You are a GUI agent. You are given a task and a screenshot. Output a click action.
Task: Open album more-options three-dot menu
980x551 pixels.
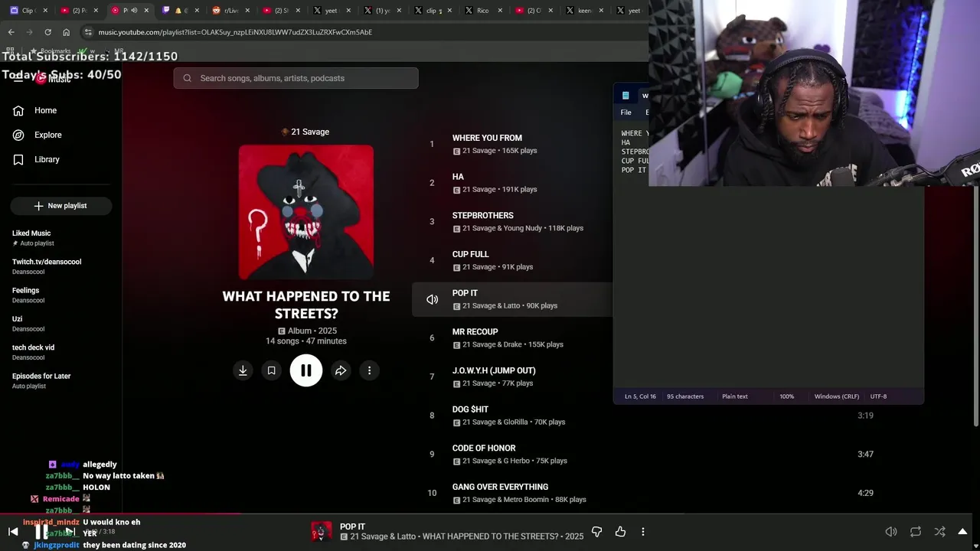point(369,370)
